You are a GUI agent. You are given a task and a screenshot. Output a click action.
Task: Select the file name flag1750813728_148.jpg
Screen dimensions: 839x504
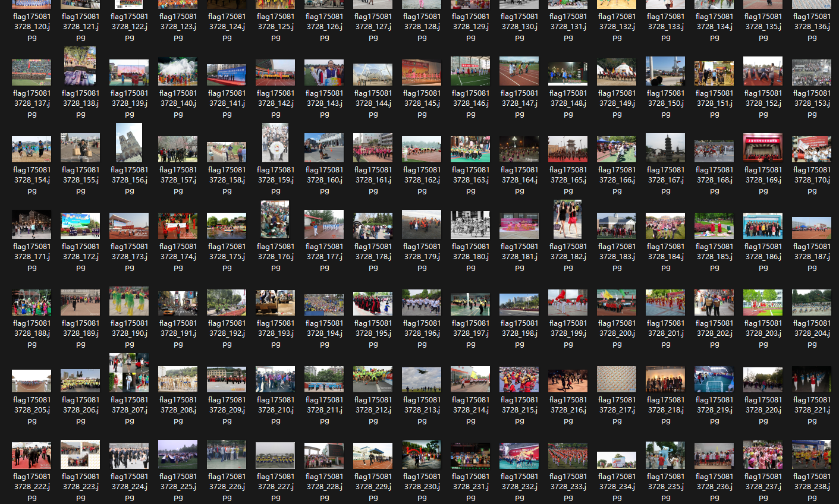click(x=568, y=103)
